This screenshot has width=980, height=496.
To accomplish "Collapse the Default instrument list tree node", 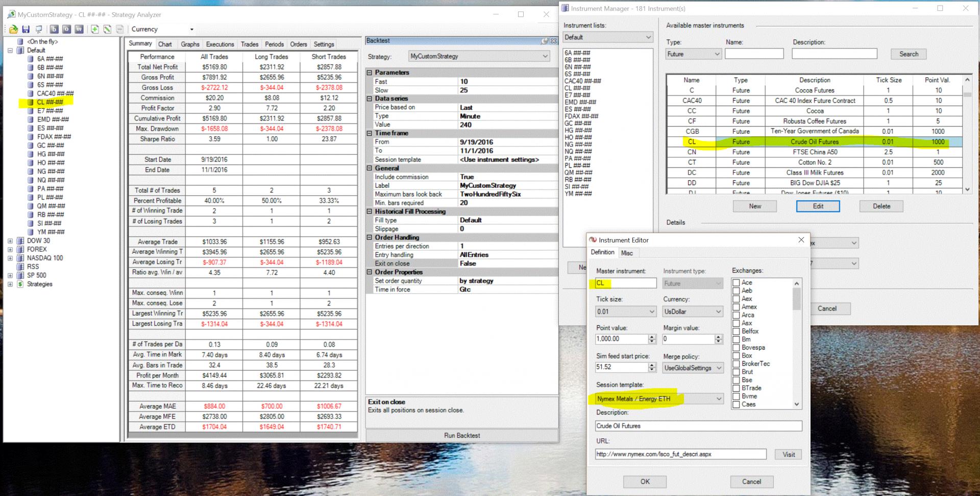I will coord(10,50).
